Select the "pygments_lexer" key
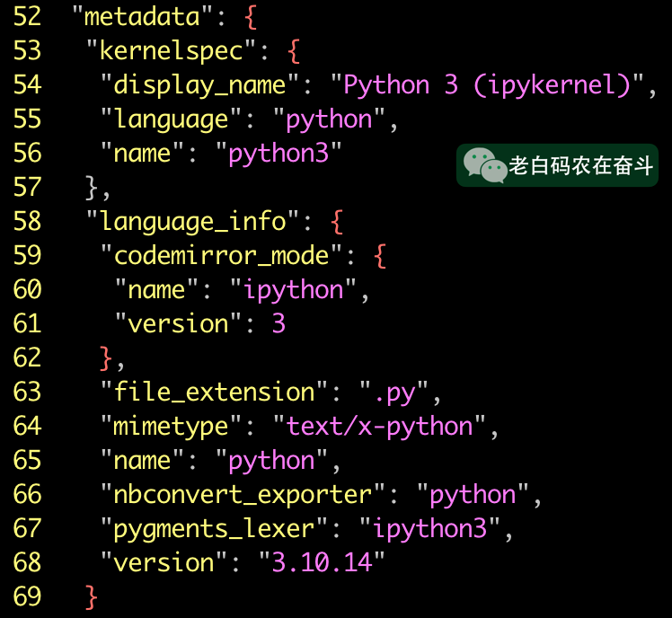The height and width of the screenshot is (618, 672). click(x=214, y=529)
